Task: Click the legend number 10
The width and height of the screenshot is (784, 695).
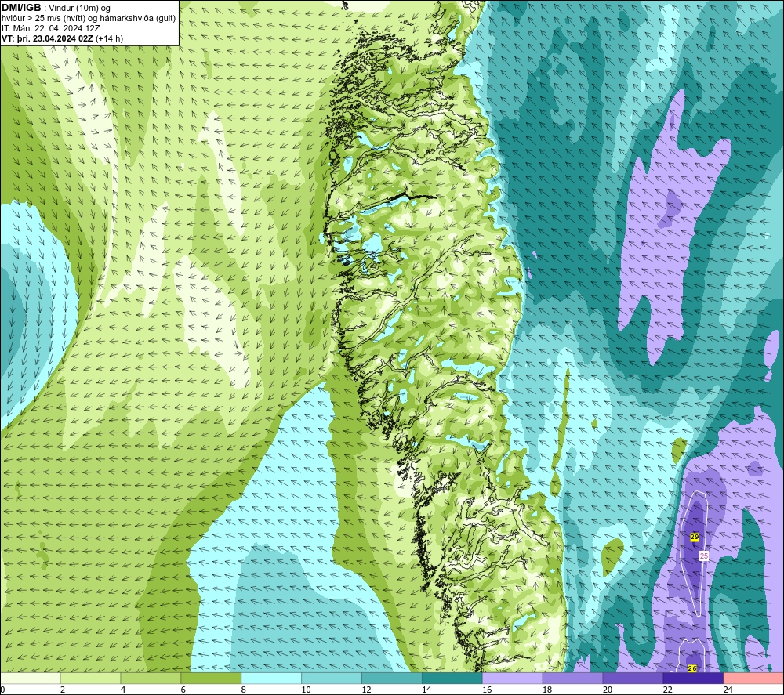Action: [x=306, y=690]
